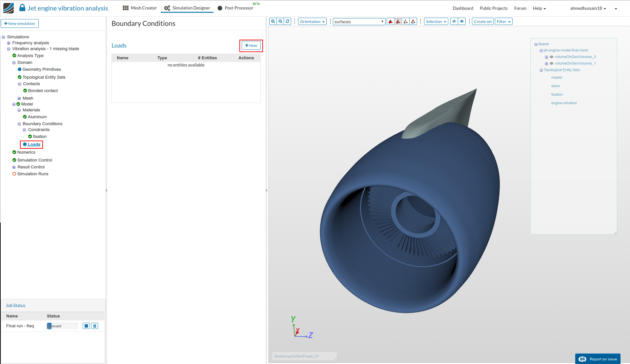Hide selection with crossed-eye icon
Viewport: 630px width, 364px height.
(x=454, y=22)
